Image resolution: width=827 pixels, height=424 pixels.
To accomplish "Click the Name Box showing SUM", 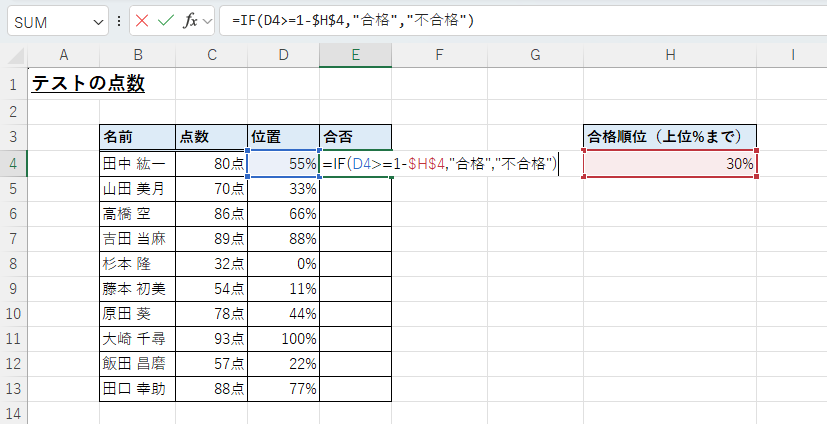I will [48, 21].
